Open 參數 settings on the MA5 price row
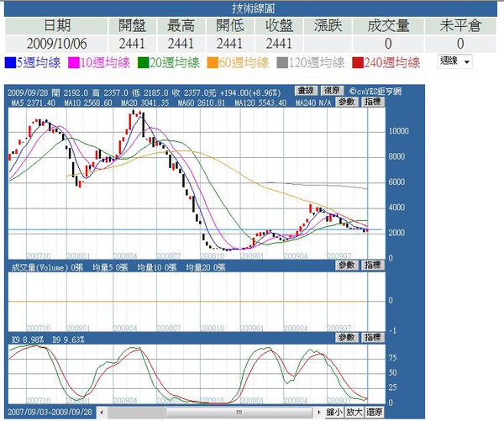The height and width of the screenshot is (421, 504). [x=346, y=102]
